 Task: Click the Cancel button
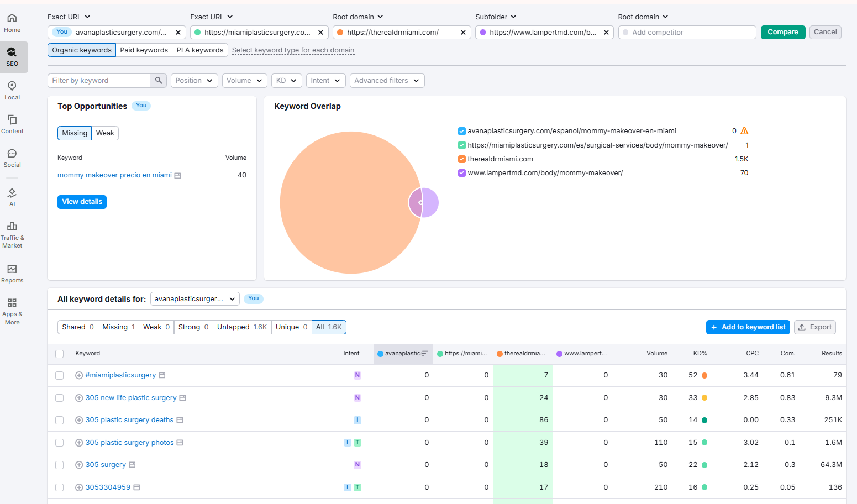click(x=826, y=32)
